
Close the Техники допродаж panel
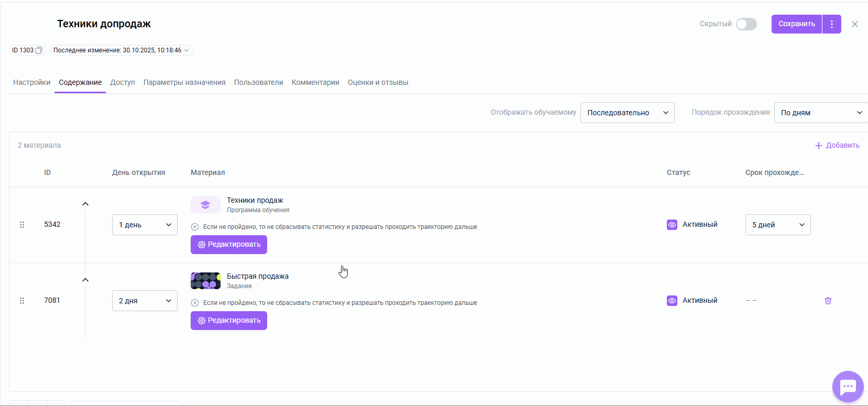point(855,24)
